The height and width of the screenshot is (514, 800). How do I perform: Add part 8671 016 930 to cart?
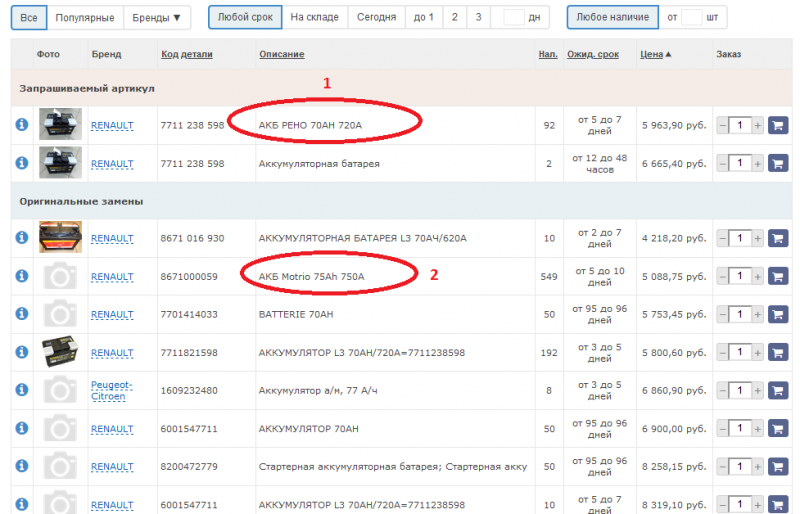[x=778, y=238]
